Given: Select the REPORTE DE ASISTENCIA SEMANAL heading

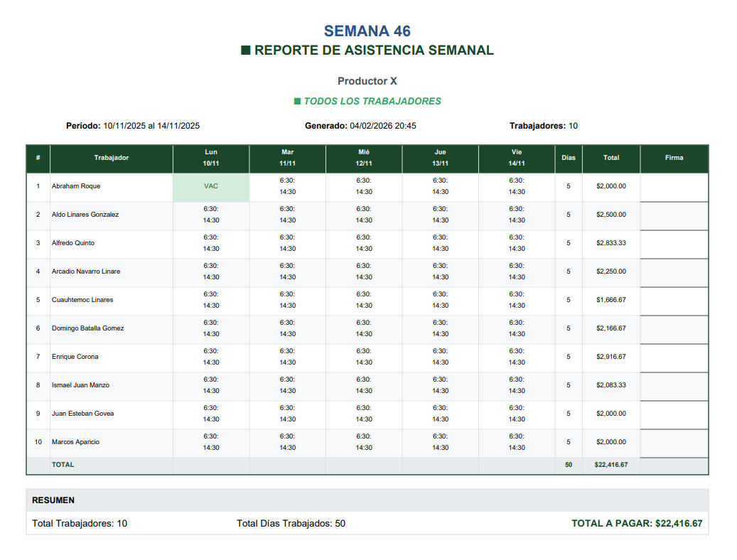Looking at the screenshot, I should click(374, 50).
